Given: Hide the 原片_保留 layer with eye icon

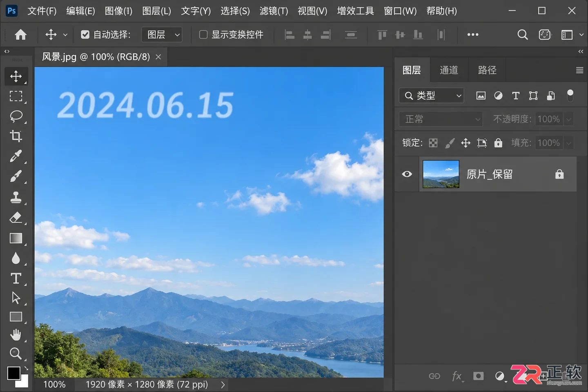Looking at the screenshot, I should tap(407, 174).
